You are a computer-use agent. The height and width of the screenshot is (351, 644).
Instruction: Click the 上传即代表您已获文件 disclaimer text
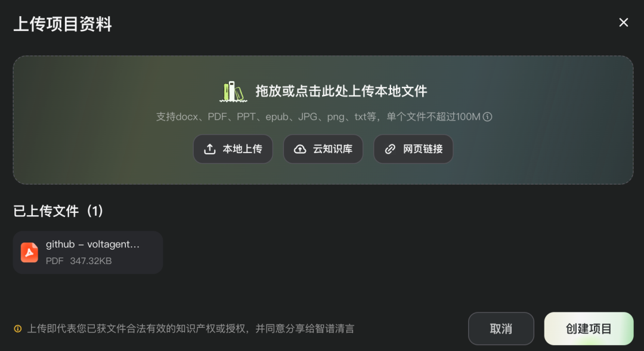click(x=191, y=329)
